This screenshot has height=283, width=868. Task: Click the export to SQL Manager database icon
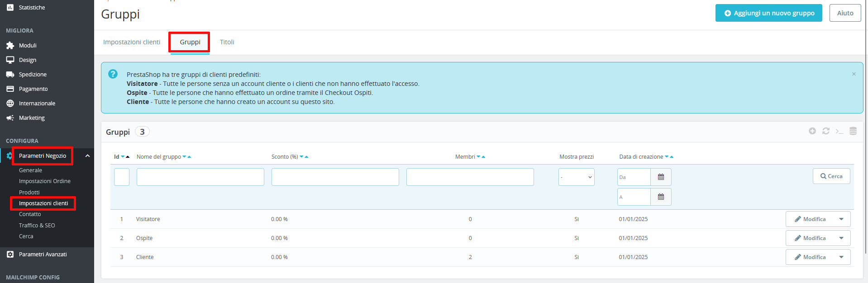tap(853, 131)
